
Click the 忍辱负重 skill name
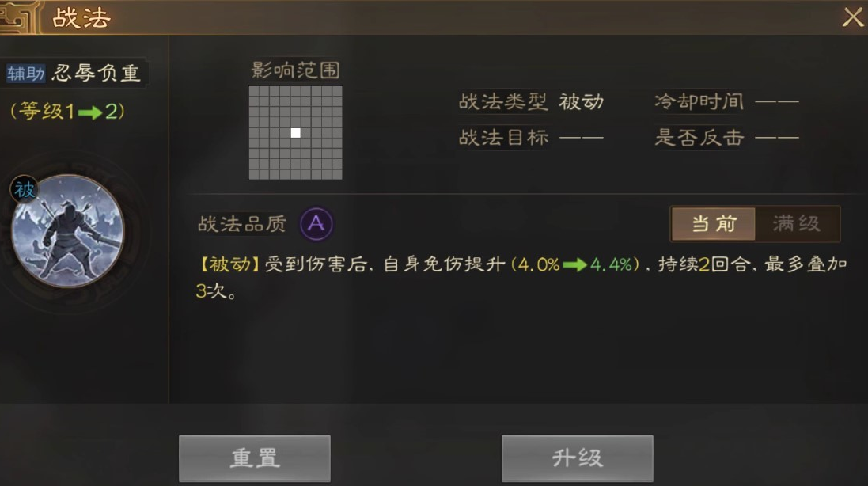coord(97,73)
